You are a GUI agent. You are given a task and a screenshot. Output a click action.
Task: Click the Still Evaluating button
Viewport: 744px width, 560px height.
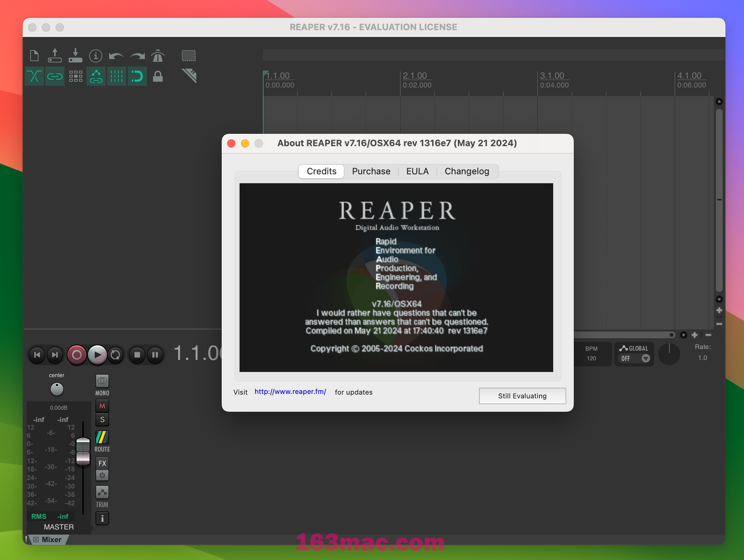point(522,396)
